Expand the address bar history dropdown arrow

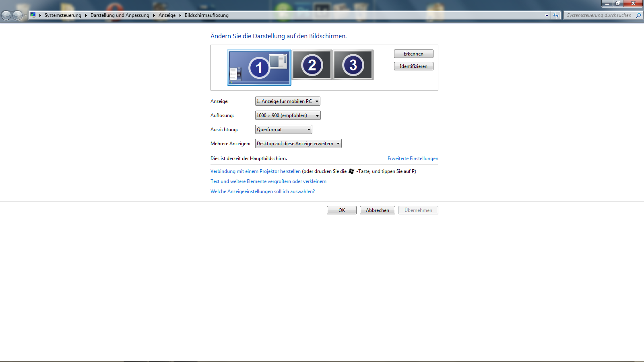coord(547,15)
